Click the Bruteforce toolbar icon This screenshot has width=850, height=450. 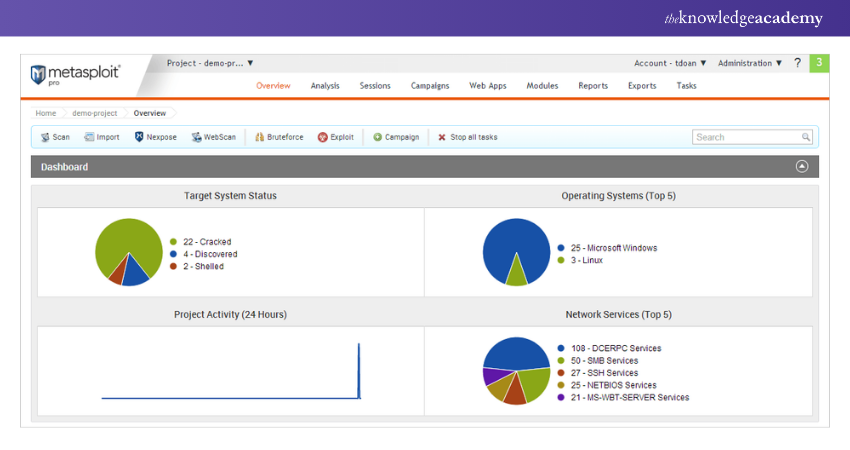pyautogui.click(x=260, y=137)
